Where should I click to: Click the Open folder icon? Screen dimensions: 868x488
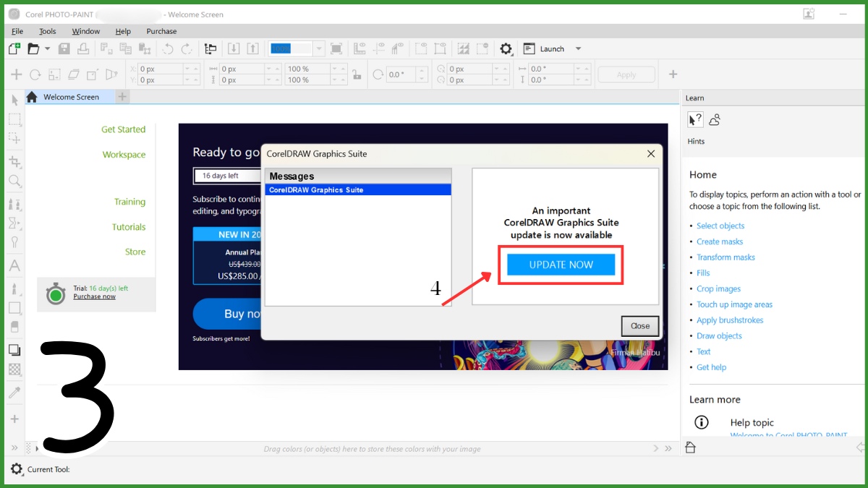[x=33, y=48]
